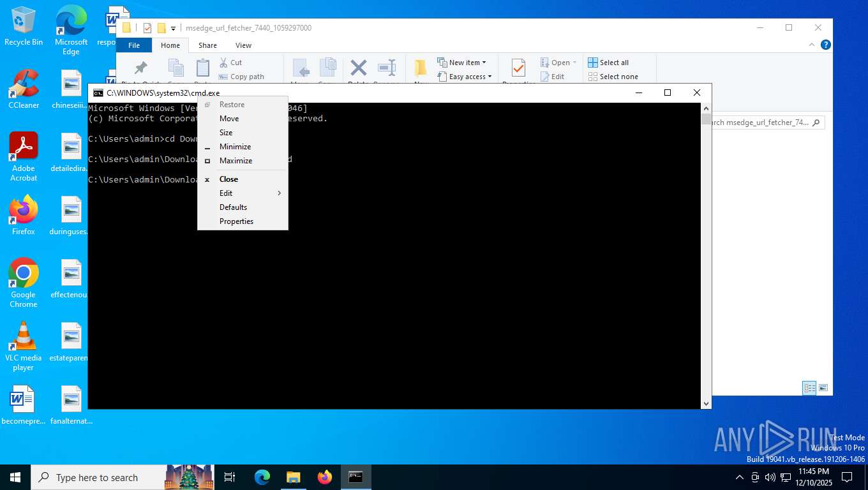The width and height of the screenshot is (868, 490).
Task: Click the taskbar clock and date
Action: point(813,477)
